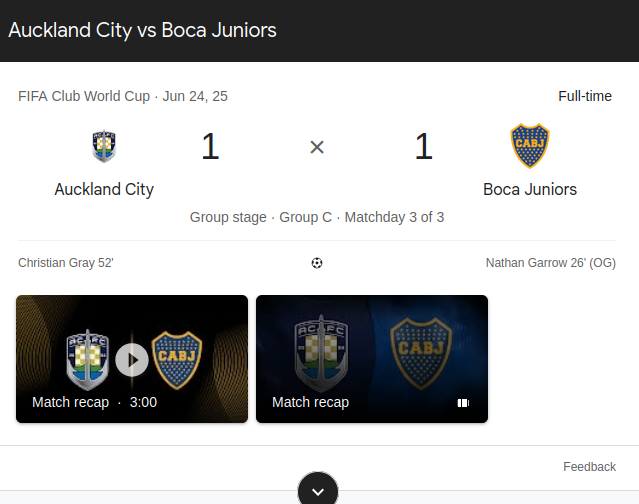Image resolution: width=639 pixels, height=504 pixels.
Task: Click the 'Auckland City vs Boca Juniors' header title
Action: (x=143, y=30)
